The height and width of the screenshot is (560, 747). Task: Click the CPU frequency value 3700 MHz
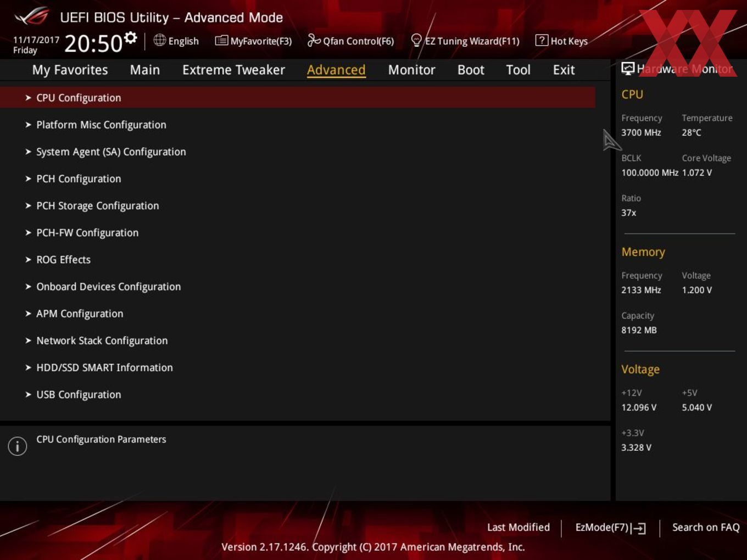tap(641, 132)
